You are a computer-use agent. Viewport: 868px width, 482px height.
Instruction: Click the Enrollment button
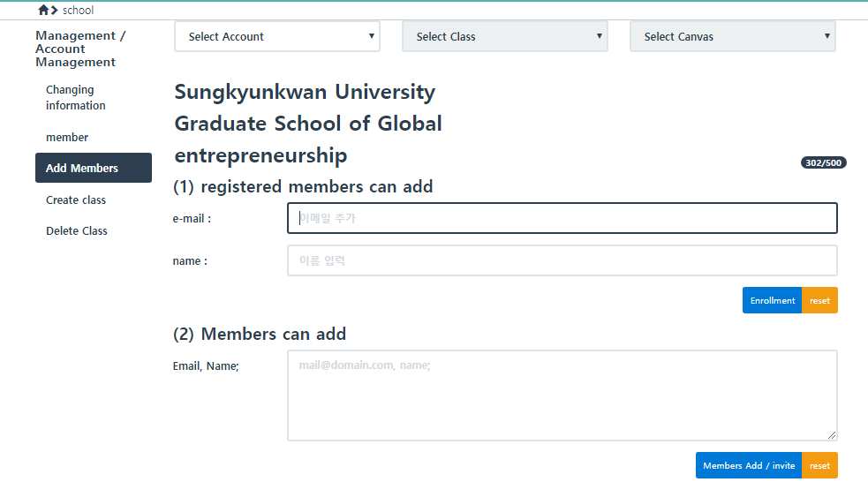(x=773, y=300)
